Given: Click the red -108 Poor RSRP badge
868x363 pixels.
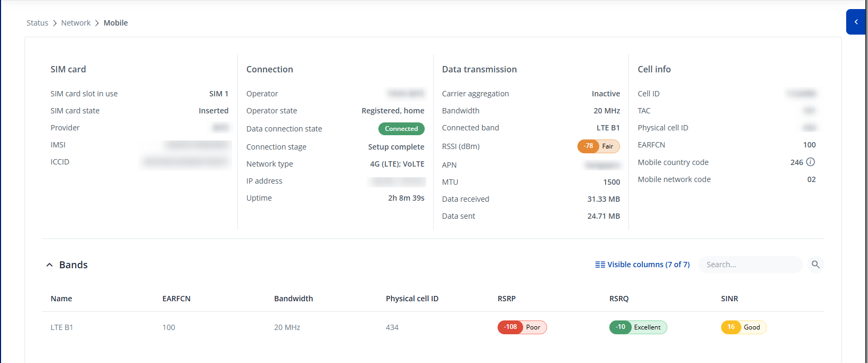Looking at the screenshot, I should point(522,327).
